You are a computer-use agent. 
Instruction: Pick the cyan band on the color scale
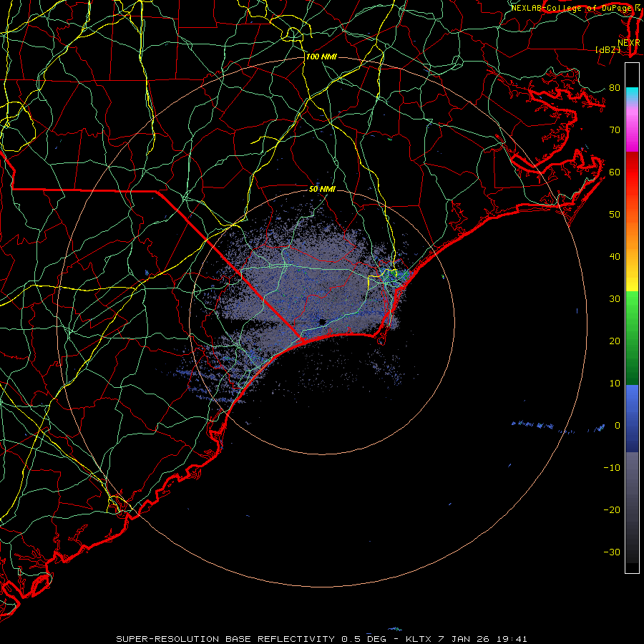click(x=632, y=94)
